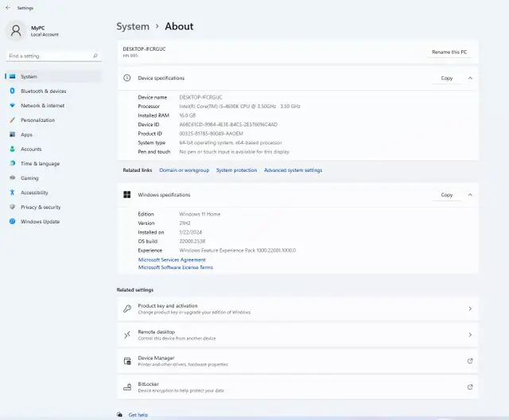Screen dimensions: 509x420
Task: Open Remote desktop chevron arrow
Action: coord(470,335)
